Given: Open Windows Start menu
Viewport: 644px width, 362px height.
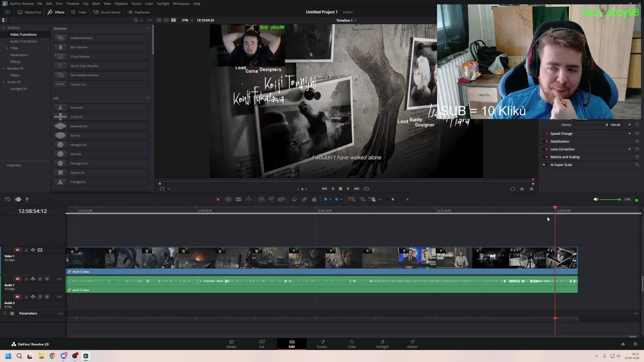Looking at the screenshot, I should (8, 356).
